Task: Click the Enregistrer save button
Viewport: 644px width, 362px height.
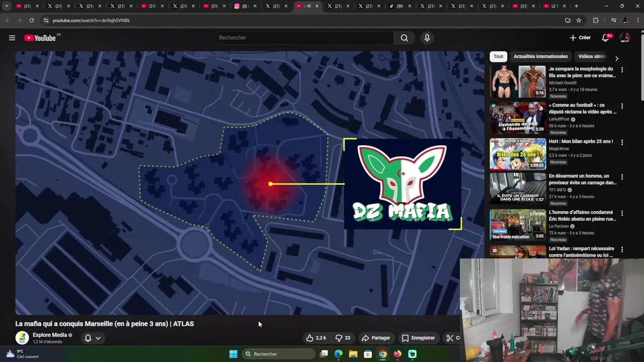Action: coord(418,338)
